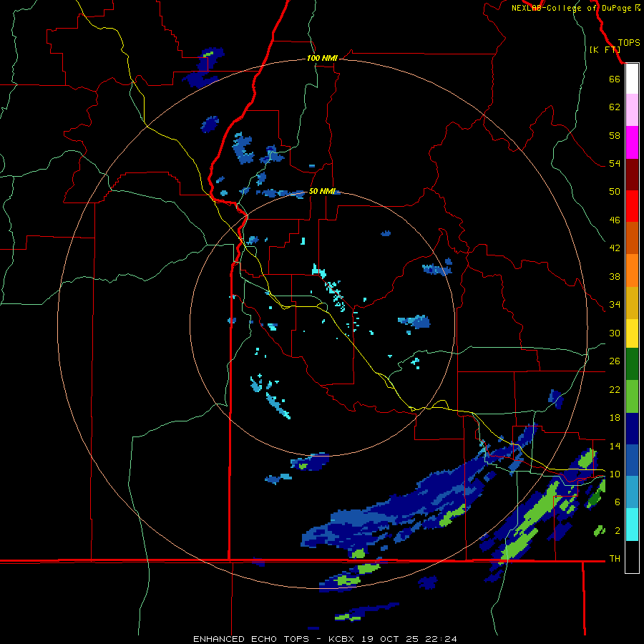Click the 42 legend value
This screenshot has height=644, width=644.
[x=615, y=248]
